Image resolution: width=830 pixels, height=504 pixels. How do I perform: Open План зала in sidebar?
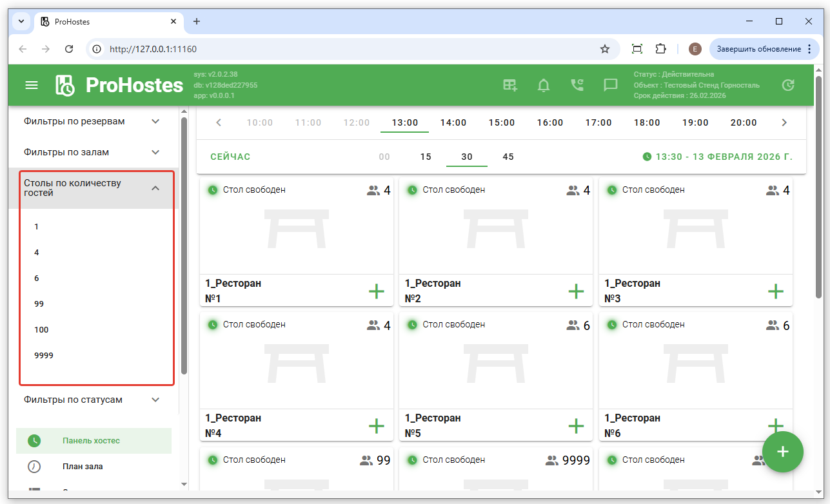(x=83, y=467)
